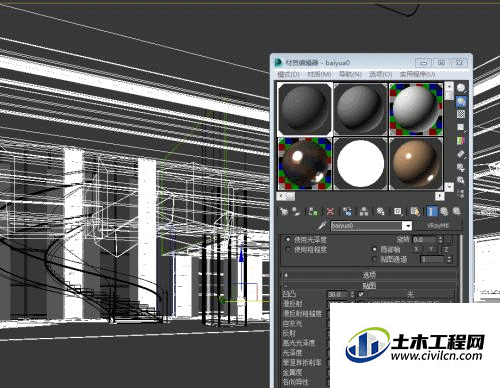
Task: Click the 凹凸 amount field 30.0
Action: pos(338,294)
